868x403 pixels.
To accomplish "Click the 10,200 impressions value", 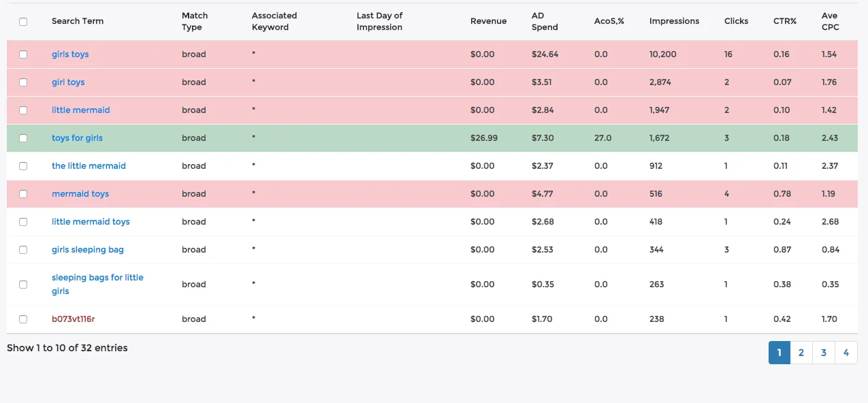I will (663, 54).
